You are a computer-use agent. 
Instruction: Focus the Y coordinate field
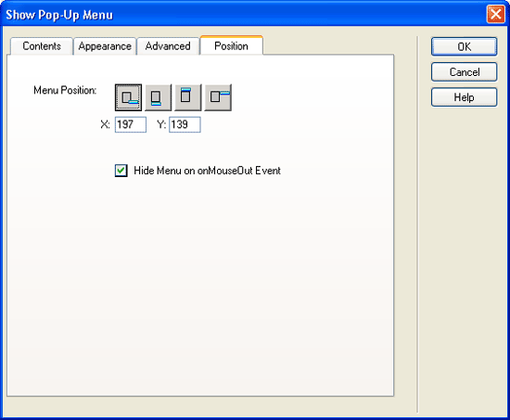point(185,124)
